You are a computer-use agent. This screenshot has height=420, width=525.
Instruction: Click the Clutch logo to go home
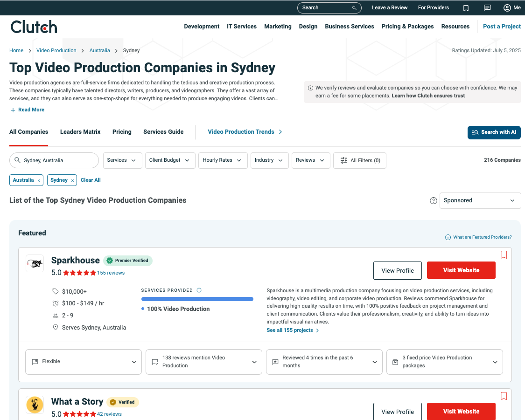(x=34, y=26)
